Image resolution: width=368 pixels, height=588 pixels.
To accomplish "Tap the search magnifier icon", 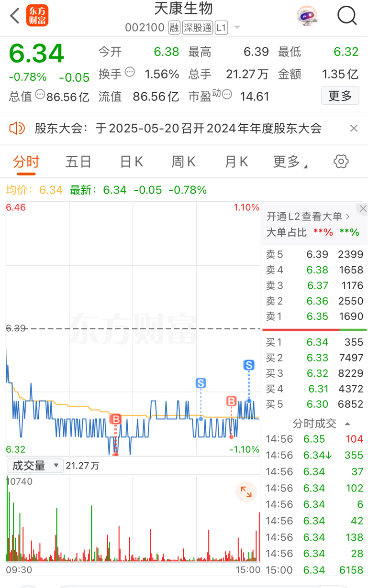I will click(347, 16).
